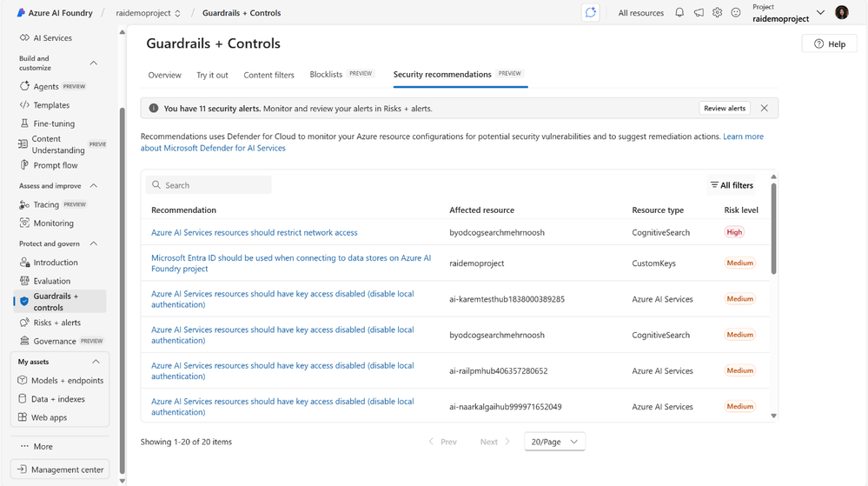Click the table vertical scrollbar thumb
The image size is (868, 486).
(773, 229)
